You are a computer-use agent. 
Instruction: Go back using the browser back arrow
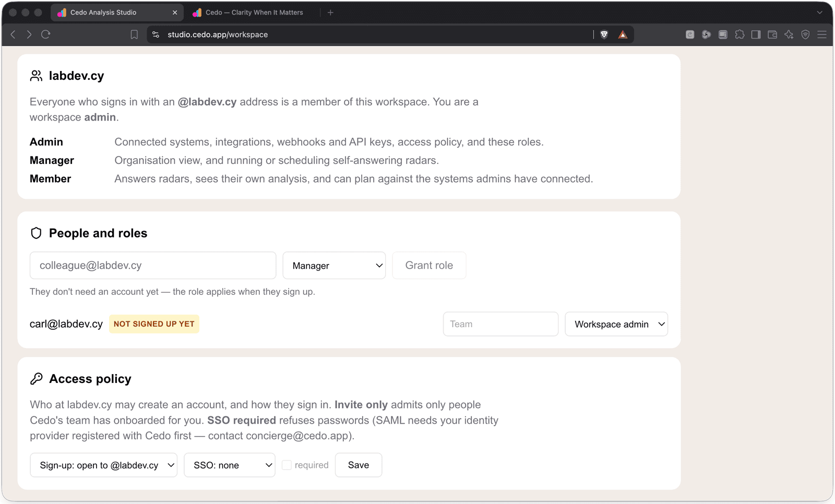pyautogui.click(x=13, y=34)
